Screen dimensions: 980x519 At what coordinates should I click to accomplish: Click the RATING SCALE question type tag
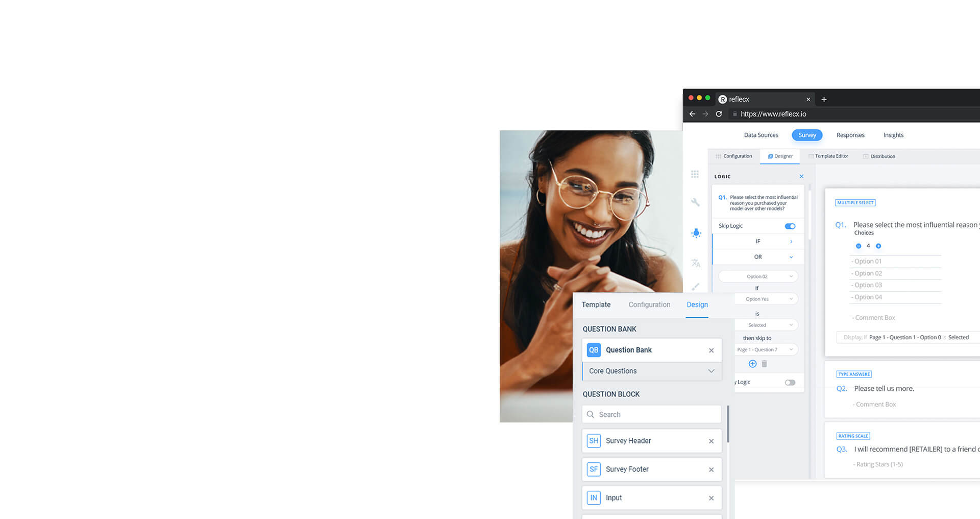pyautogui.click(x=853, y=436)
